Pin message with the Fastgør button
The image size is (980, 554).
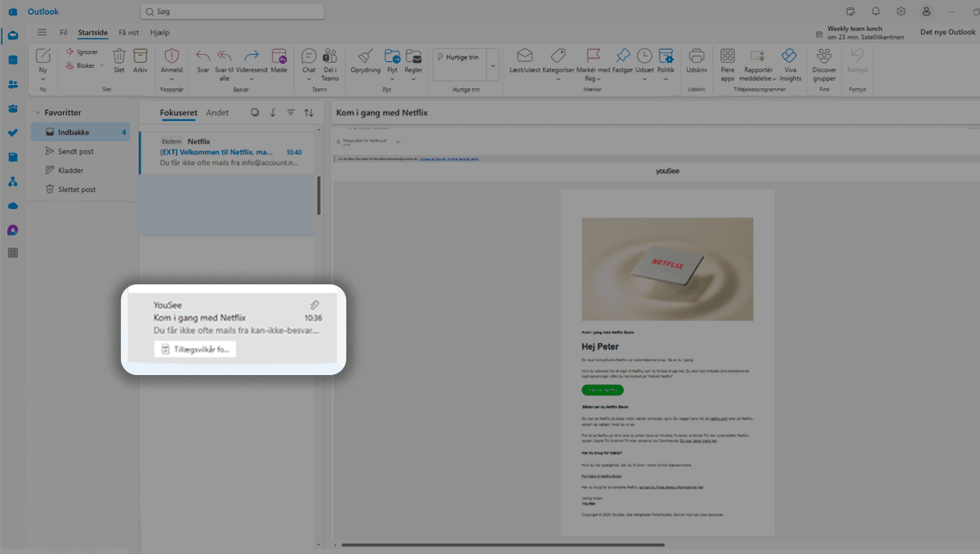click(x=623, y=60)
